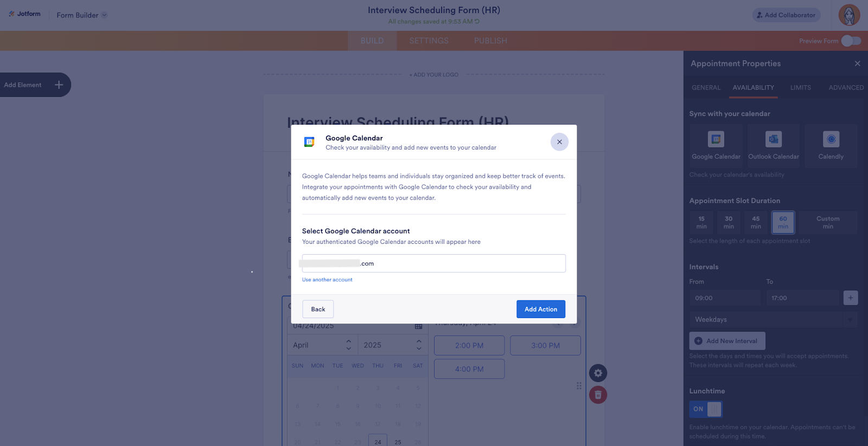The height and width of the screenshot is (446, 868).
Task: Click the Add Element plus icon
Action: coord(59,85)
